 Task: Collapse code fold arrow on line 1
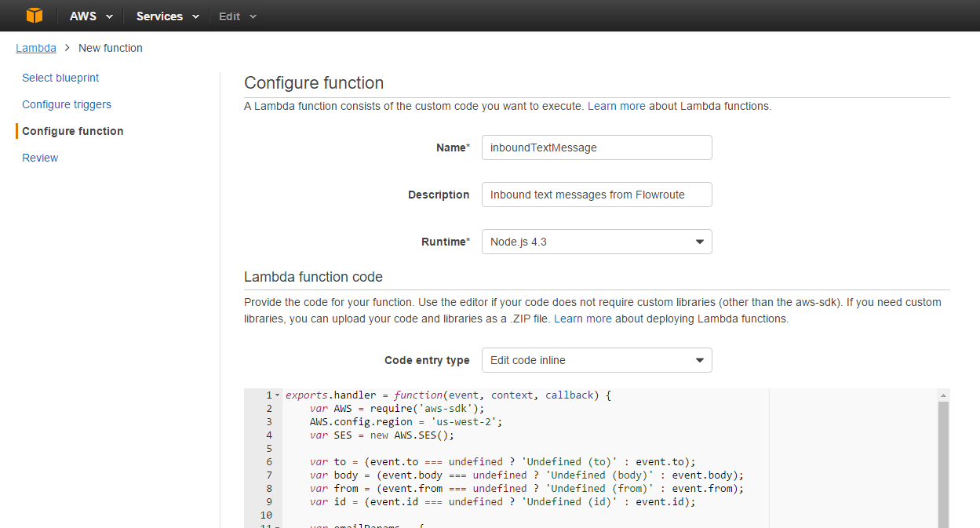(x=278, y=395)
